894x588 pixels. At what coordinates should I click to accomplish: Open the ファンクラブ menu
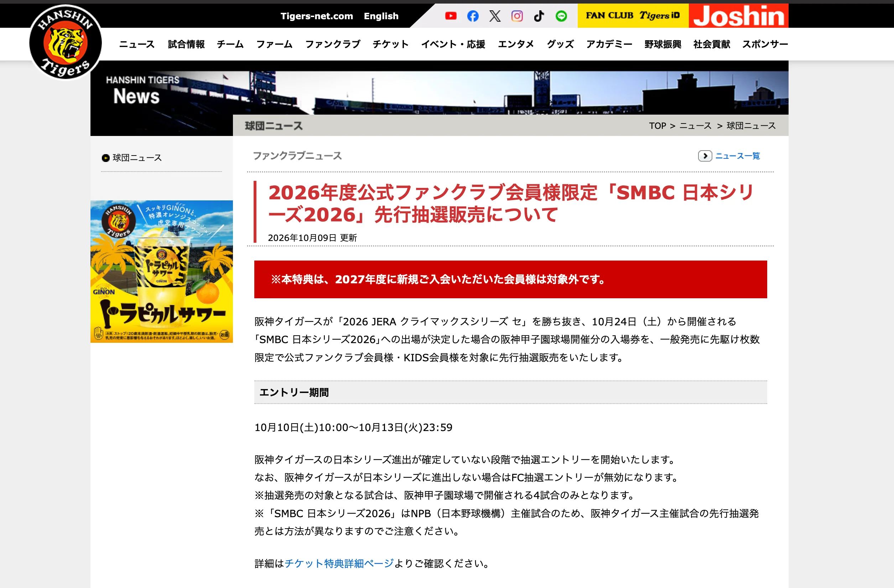(332, 44)
